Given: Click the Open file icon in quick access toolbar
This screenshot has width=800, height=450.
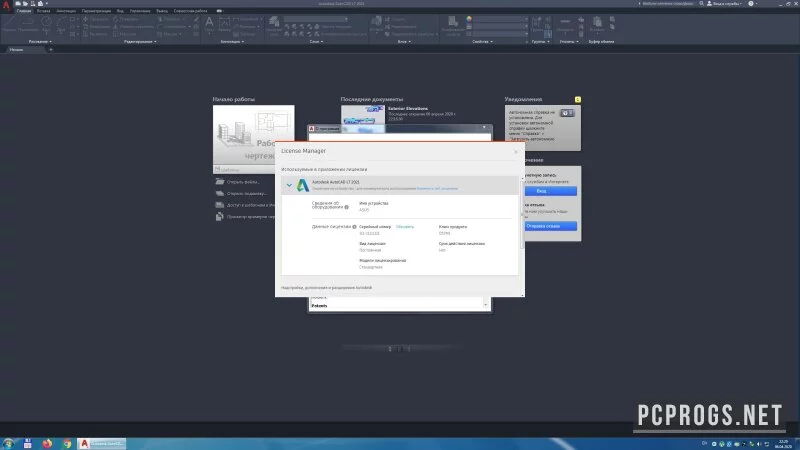Looking at the screenshot, I should 25,4.
